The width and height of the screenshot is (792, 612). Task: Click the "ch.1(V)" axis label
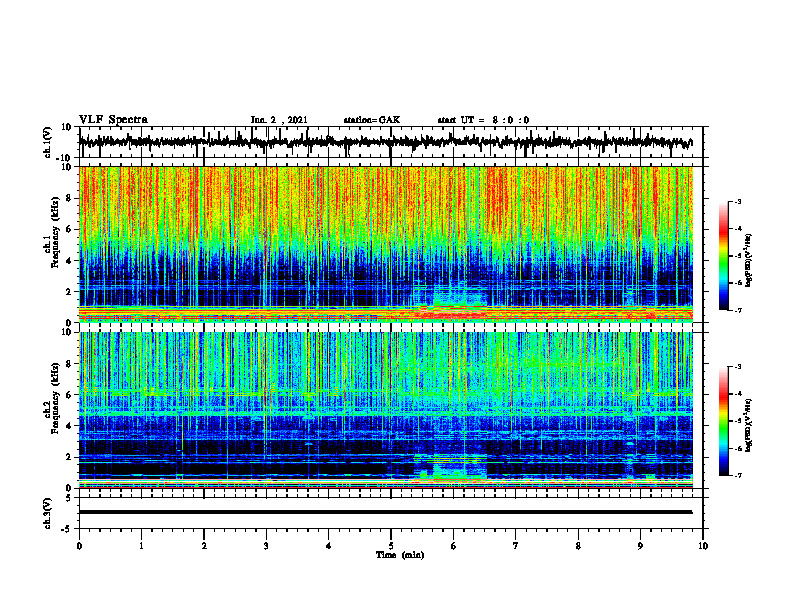48,142
